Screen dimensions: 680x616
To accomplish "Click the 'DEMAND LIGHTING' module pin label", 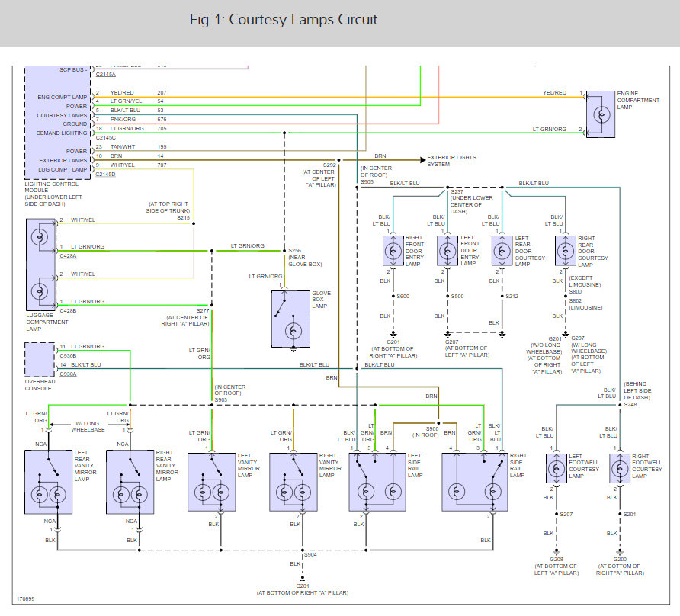I will click(x=62, y=133).
